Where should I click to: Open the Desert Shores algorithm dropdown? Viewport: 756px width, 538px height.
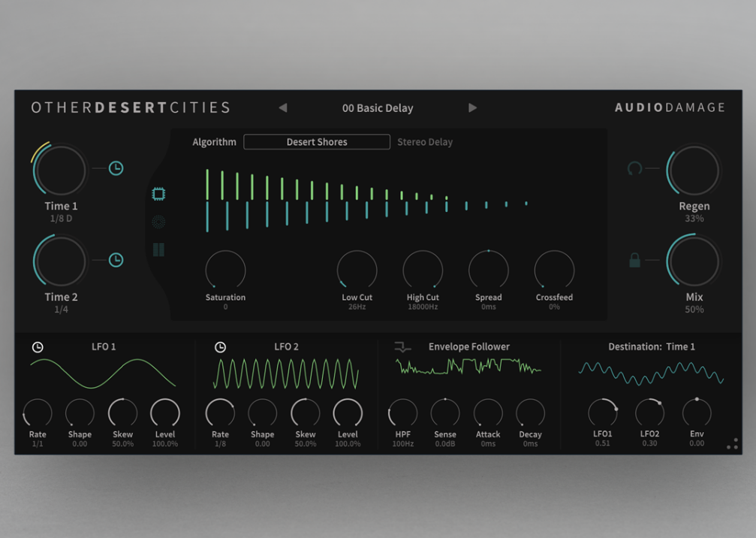tap(317, 142)
